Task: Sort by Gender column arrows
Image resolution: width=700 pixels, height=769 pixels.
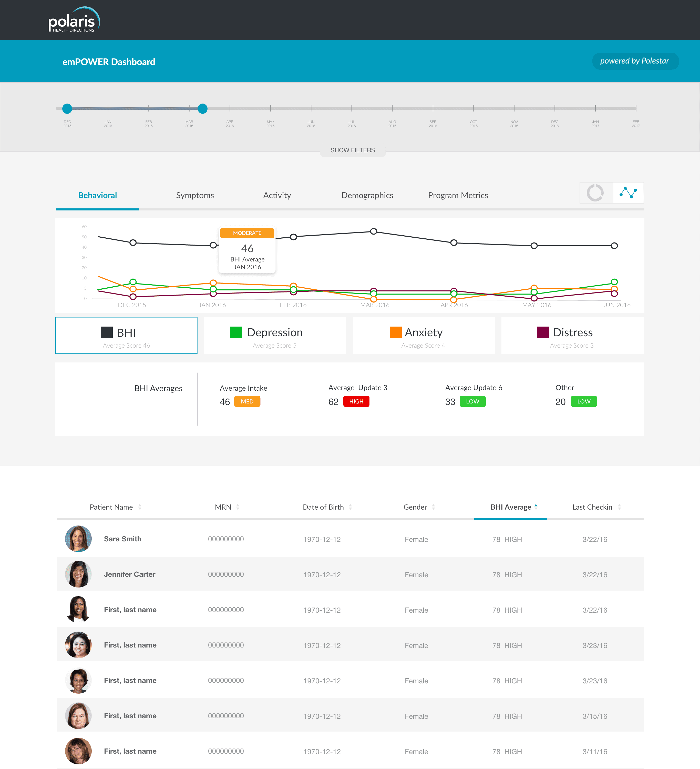Action: click(x=434, y=507)
